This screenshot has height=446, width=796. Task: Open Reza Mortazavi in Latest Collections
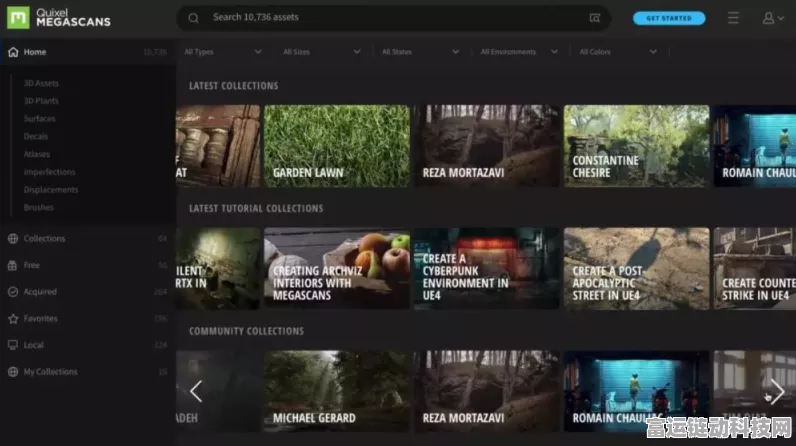point(487,146)
